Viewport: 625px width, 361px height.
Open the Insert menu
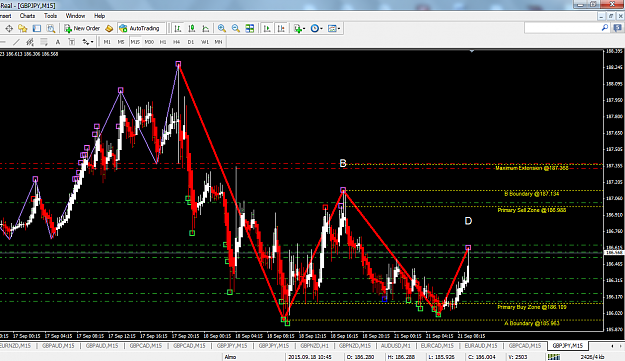5,16
